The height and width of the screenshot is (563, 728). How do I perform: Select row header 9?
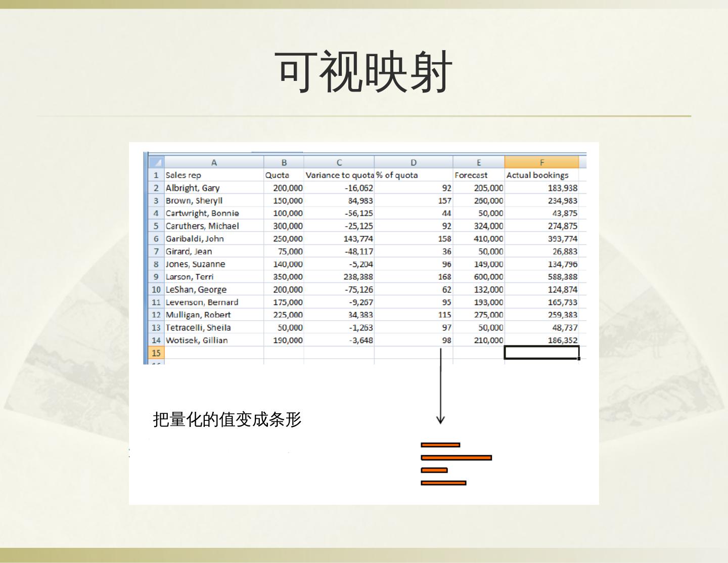(x=156, y=277)
